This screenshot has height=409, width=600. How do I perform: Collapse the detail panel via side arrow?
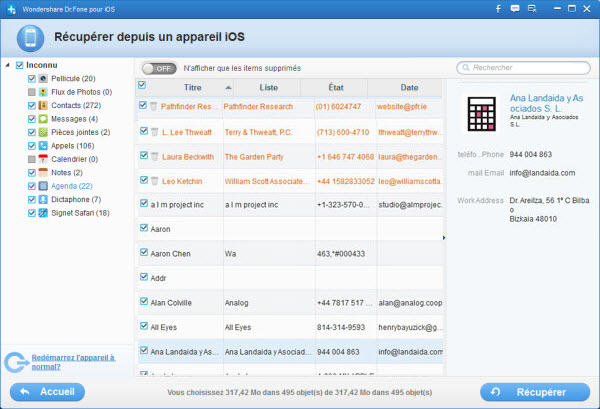(x=444, y=238)
